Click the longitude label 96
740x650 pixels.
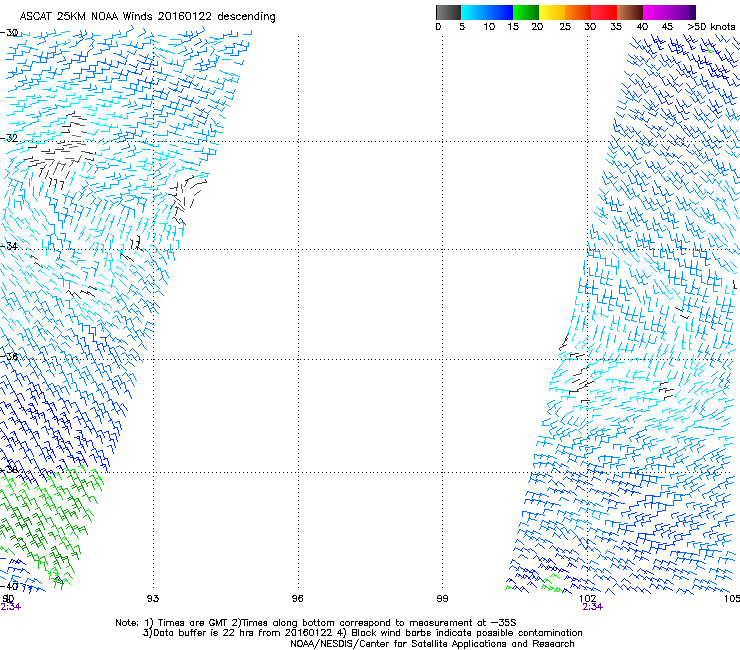click(x=297, y=599)
